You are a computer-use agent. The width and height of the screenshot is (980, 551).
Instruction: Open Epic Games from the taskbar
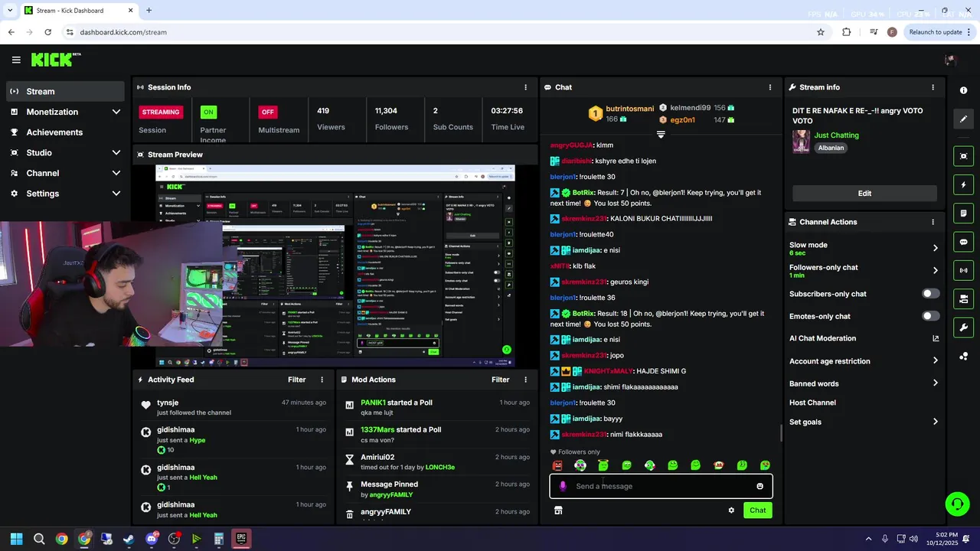(241, 539)
